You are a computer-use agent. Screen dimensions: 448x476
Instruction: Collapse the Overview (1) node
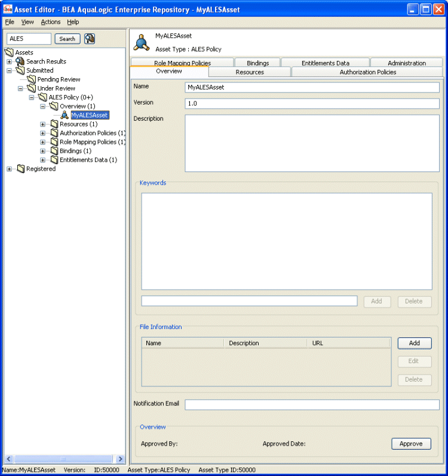[x=43, y=106]
